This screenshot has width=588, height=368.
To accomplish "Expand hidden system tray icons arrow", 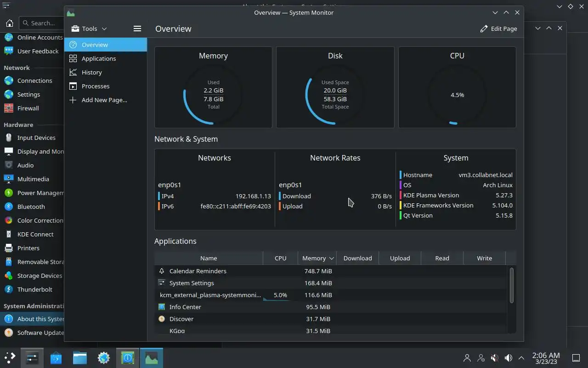I will [x=521, y=357].
